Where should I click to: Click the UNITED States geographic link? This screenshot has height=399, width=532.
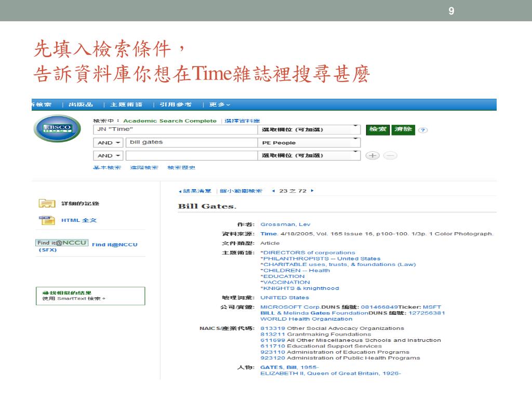click(x=285, y=298)
